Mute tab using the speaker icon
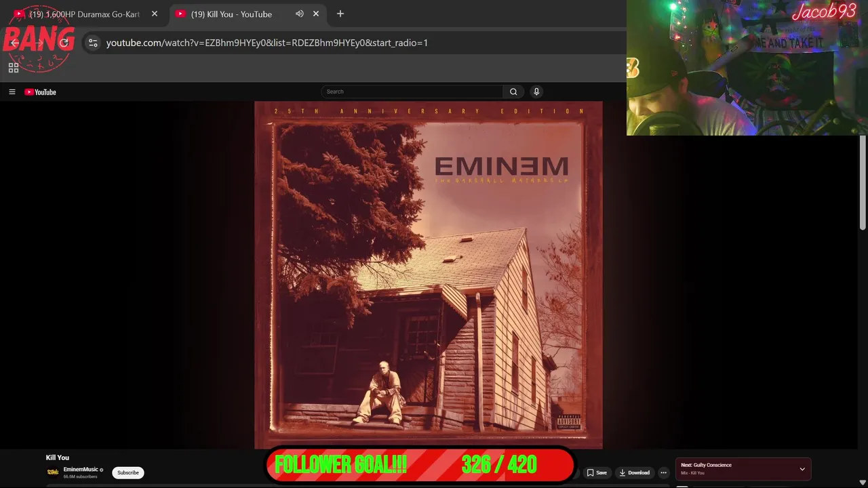 [x=300, y=14]
